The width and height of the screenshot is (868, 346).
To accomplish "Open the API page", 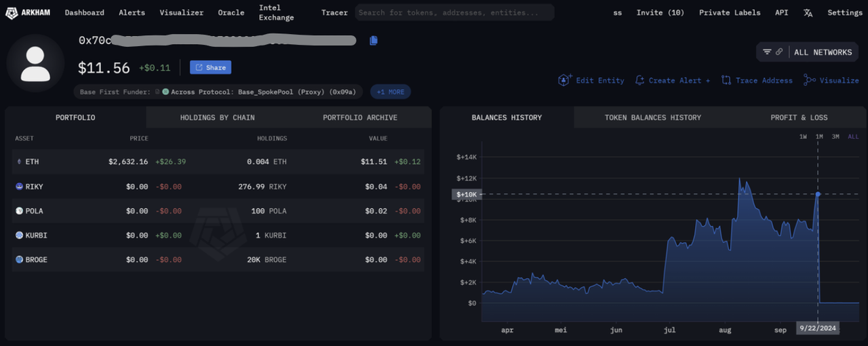I will [781, 13].
